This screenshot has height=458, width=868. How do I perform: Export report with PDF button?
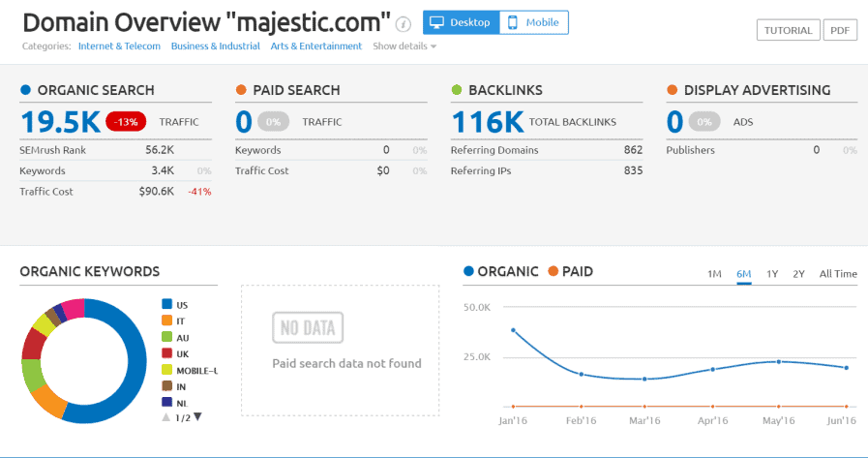point(840,30)
